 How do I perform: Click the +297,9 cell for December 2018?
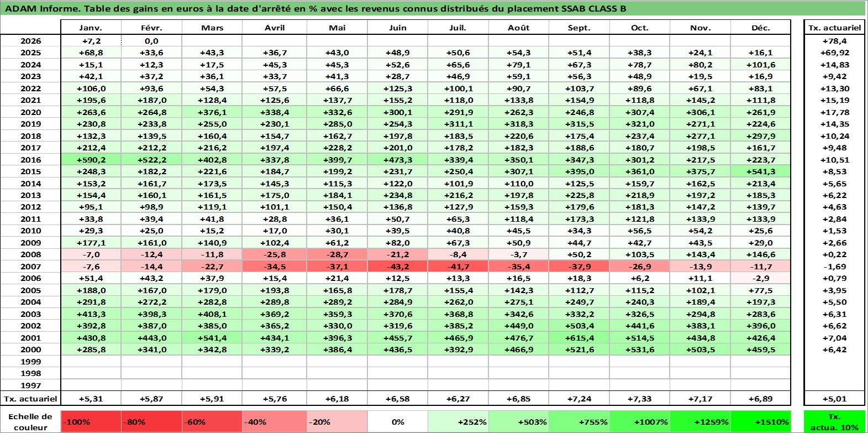pos(761,136)
